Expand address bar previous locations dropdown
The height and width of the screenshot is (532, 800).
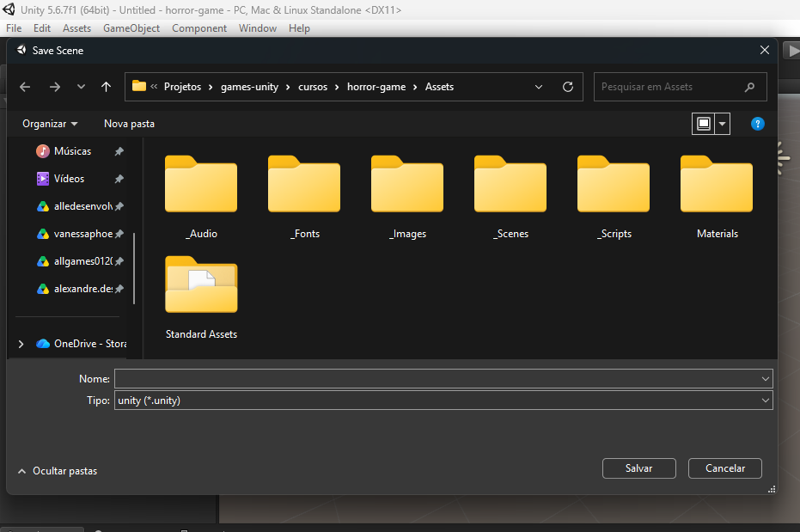pos(539,87)
